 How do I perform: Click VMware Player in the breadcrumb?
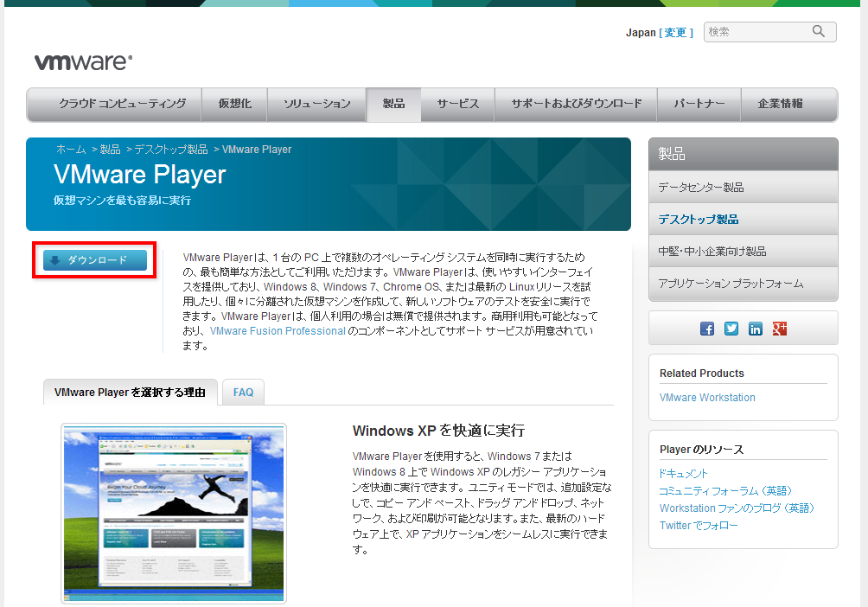257,150
